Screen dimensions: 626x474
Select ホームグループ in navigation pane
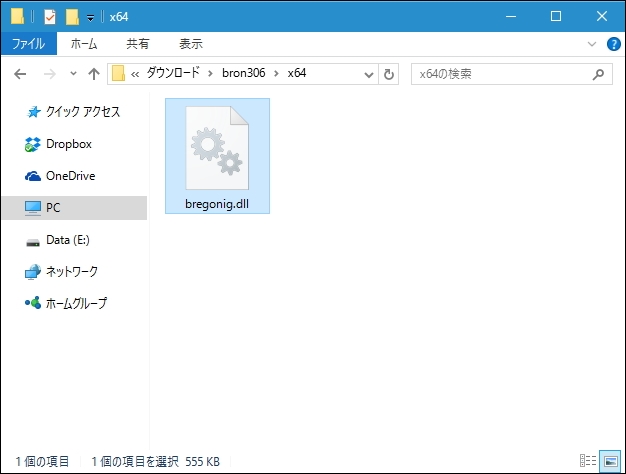[77, 303]
